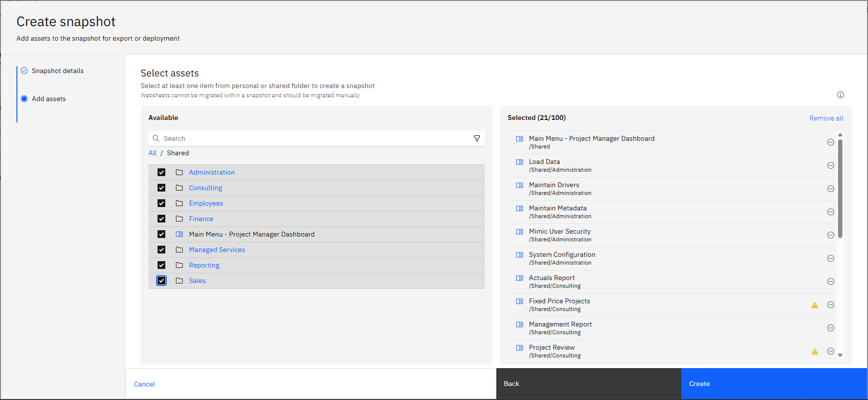
Task: Open the Reporting folder
Action: pos(204,265)
